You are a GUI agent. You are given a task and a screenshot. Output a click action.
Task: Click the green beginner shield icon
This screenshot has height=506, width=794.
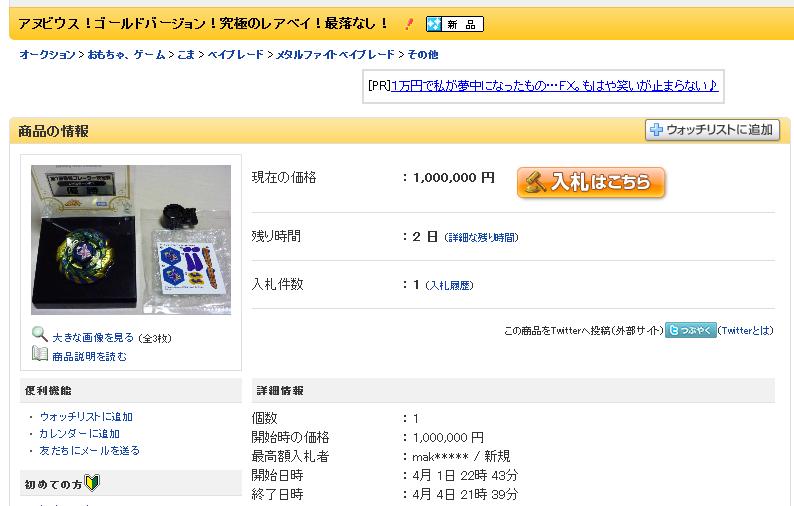click(x=92, y=483)
